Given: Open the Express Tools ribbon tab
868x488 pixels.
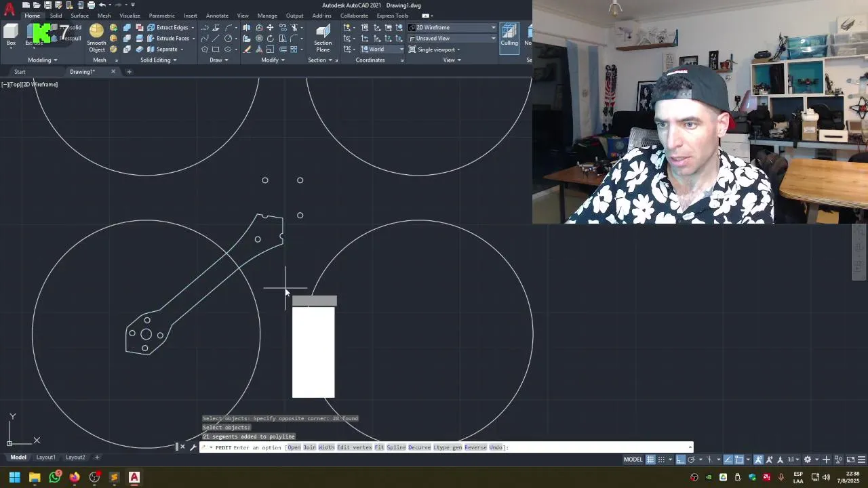Looking at the screenshot, I should (x=393, y=16).
